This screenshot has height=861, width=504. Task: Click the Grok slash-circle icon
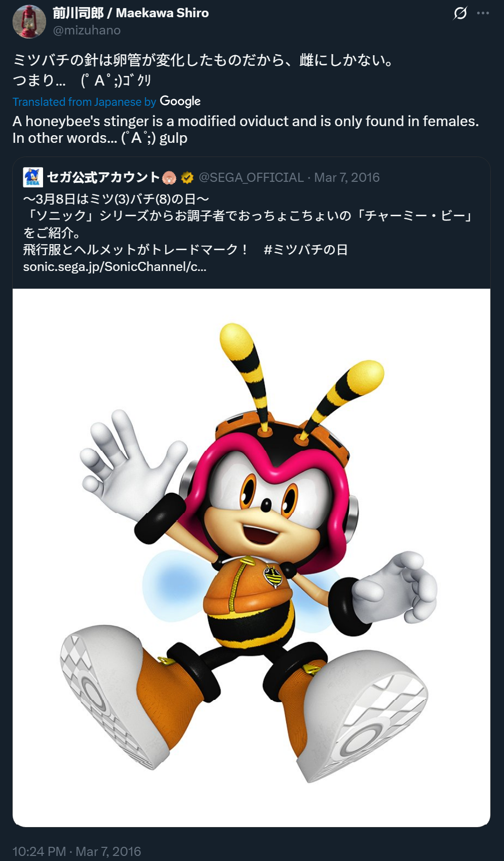point(460,13)
